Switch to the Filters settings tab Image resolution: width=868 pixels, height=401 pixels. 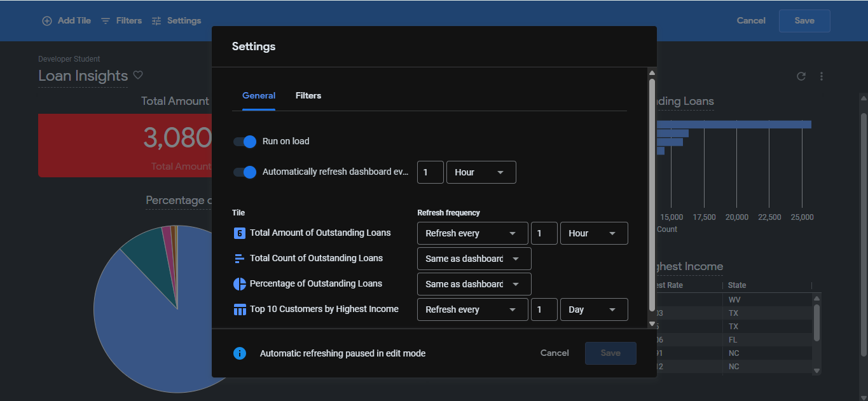pyautogui.click(x=308, y=95)
